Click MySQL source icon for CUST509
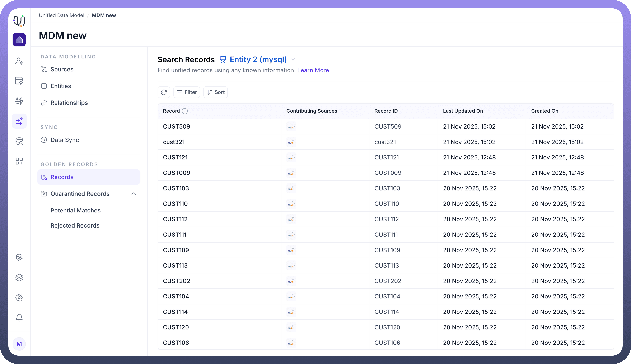 tap(291, 127)
